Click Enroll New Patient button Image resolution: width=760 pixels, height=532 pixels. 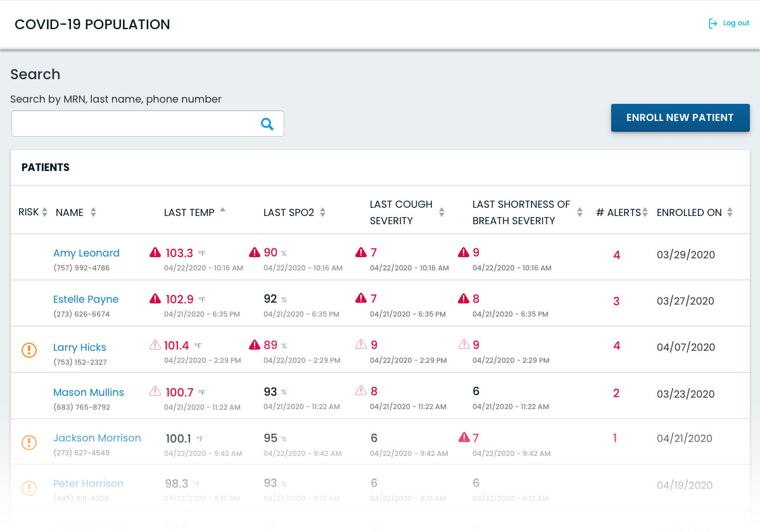(680, 118)
